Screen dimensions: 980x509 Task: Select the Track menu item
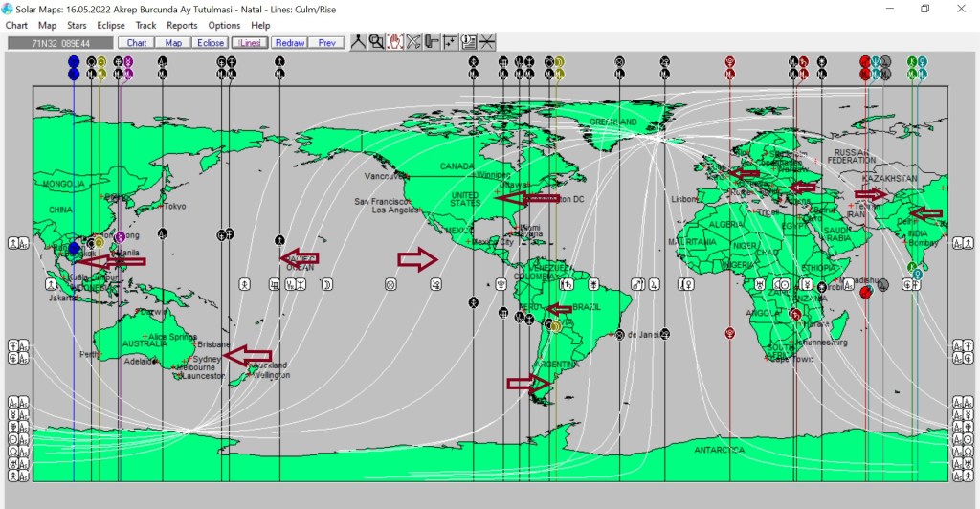(x=145, y=26)
